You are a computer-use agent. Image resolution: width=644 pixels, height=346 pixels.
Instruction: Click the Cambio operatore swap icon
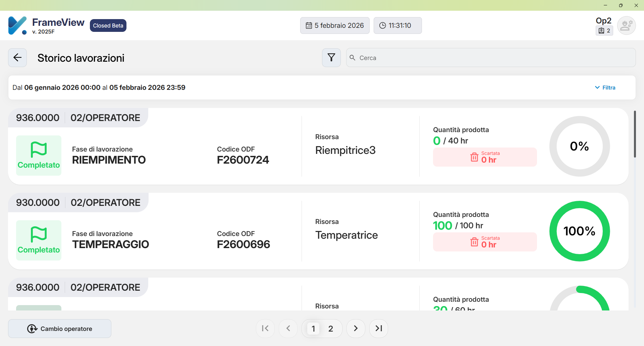(x=32, y=329)
